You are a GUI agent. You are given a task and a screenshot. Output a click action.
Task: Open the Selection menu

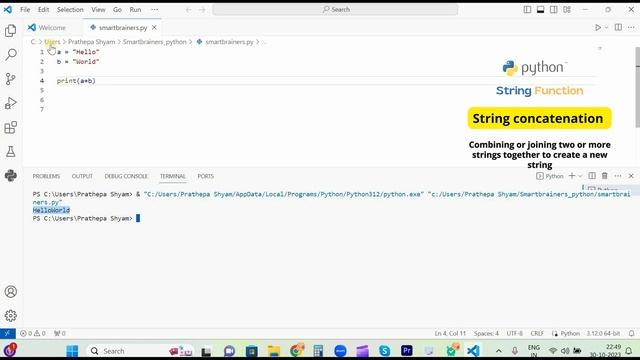70,9
